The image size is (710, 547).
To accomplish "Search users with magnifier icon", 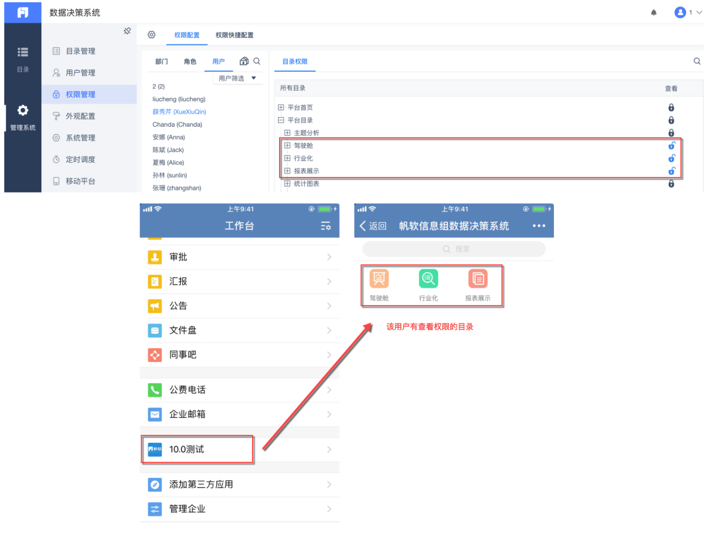I will point(257,61).
